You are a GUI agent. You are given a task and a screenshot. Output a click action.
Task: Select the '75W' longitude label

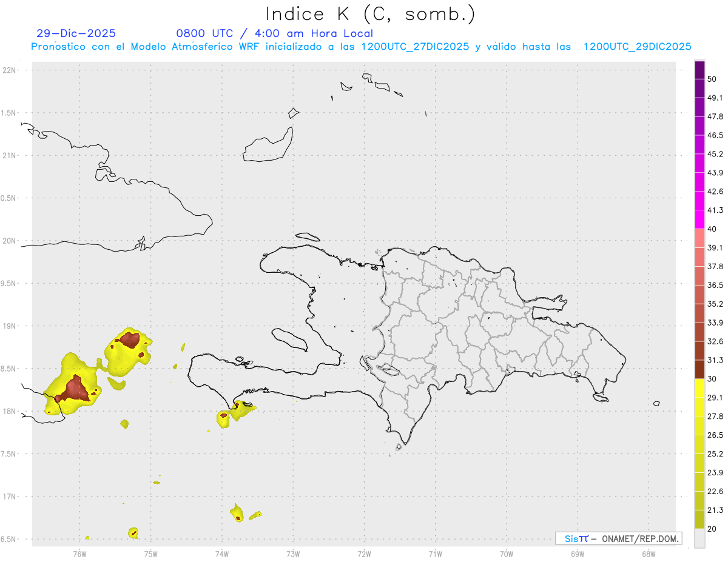click(151, 554)
